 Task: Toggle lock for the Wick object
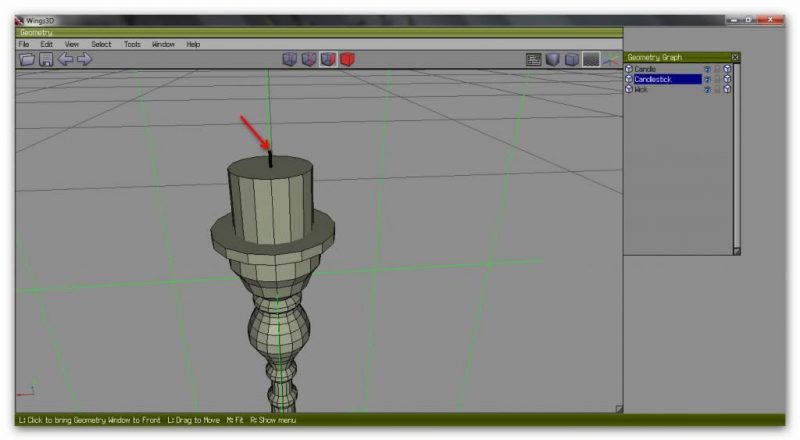(717, 89)
